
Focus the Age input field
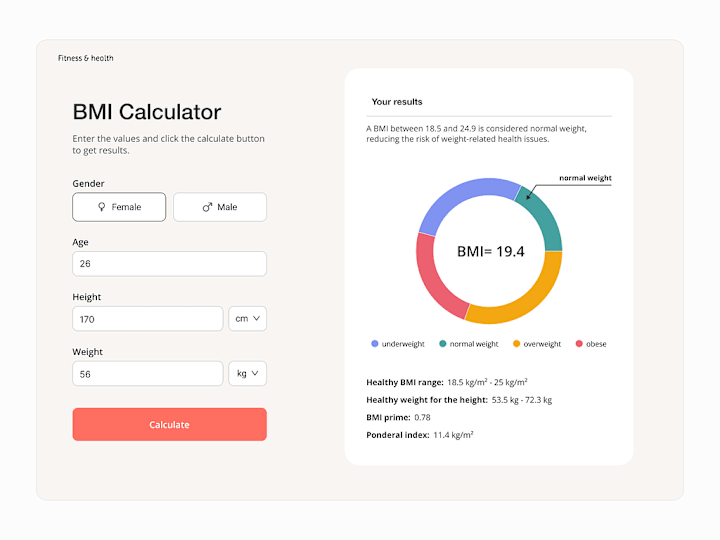click(169, 264)
